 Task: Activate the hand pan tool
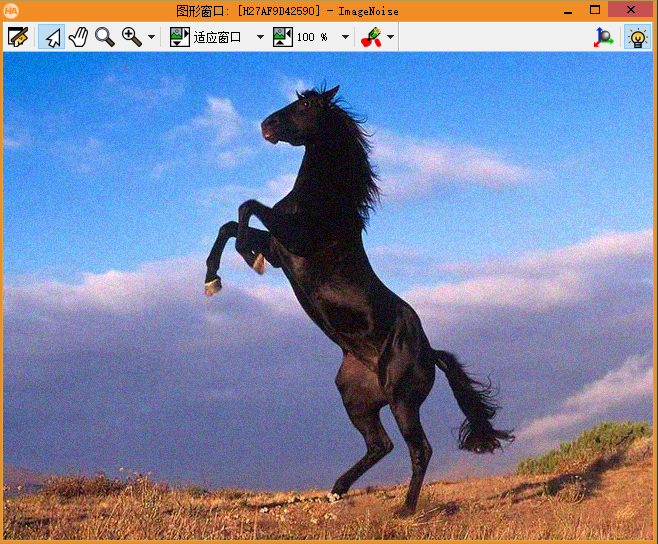click(x=78, y=37)
